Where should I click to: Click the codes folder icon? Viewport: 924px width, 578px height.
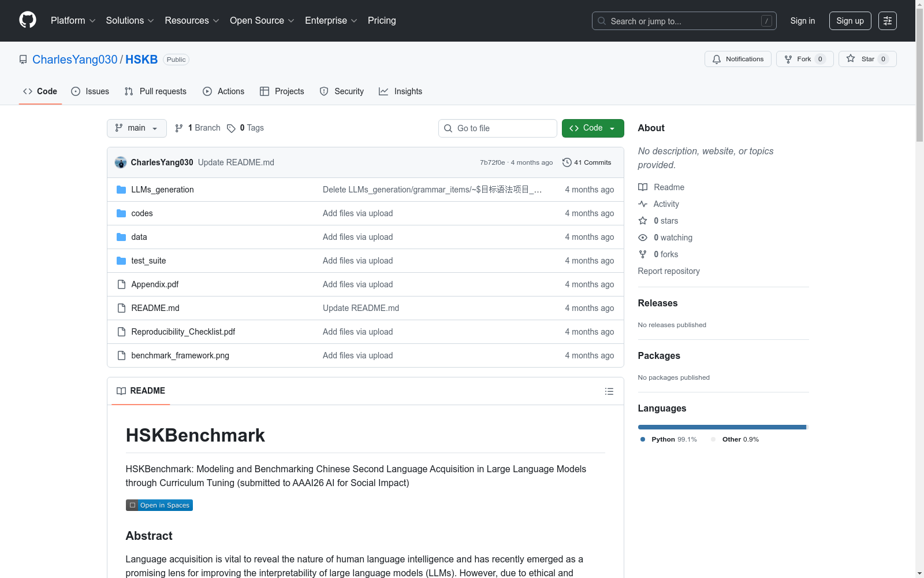click(121, 213)
